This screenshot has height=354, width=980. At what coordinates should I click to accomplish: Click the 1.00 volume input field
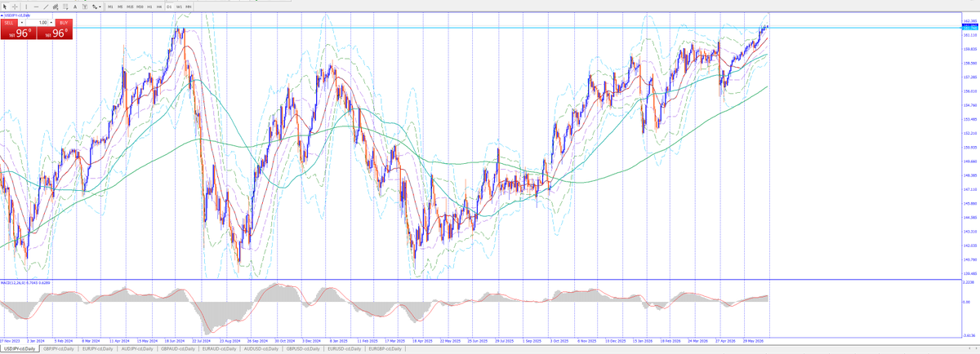click(x=37, y=23)
